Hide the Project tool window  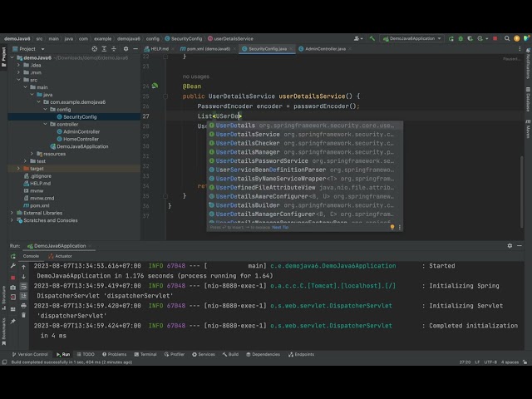[135, 49]
